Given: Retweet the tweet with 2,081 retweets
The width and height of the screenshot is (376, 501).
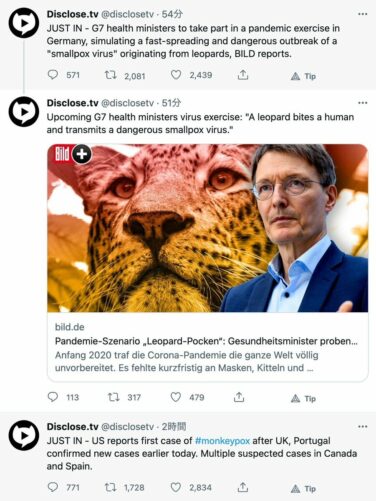Looking at the screenshot, I should pyautogui.click(x=110, y=75).
